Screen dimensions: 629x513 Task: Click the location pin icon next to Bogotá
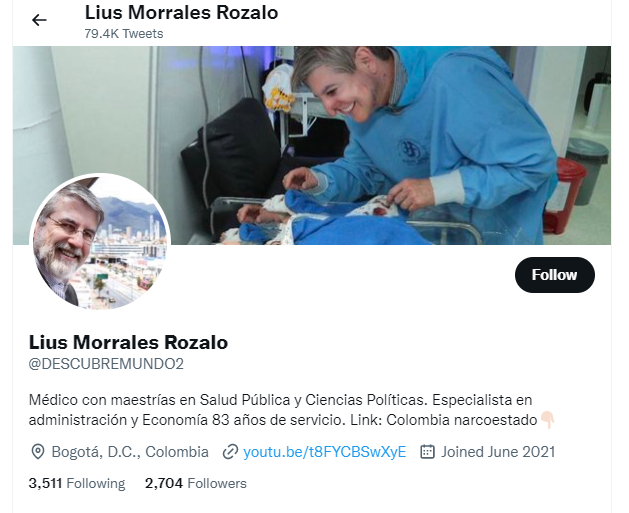point(38,452)
